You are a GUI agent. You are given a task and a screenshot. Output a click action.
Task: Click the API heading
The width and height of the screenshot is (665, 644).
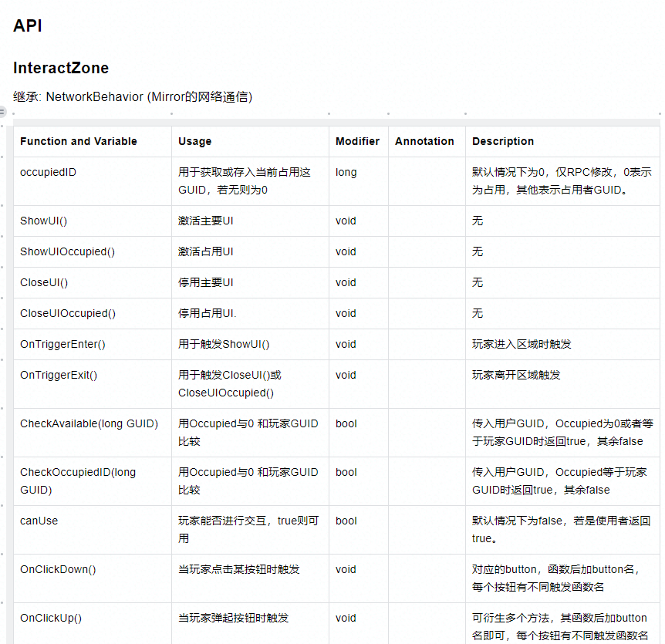[x=28, y=26]
